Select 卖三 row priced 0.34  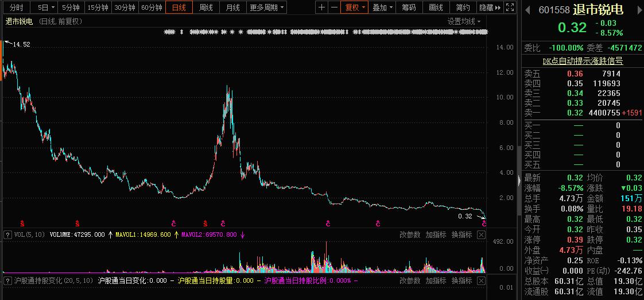point(583,94)
